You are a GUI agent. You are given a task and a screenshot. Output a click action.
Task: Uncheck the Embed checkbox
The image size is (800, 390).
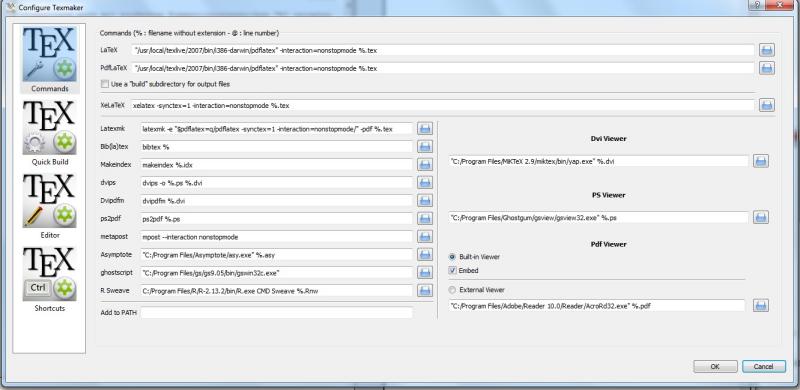pyautogui.click(x=452, y=271)
